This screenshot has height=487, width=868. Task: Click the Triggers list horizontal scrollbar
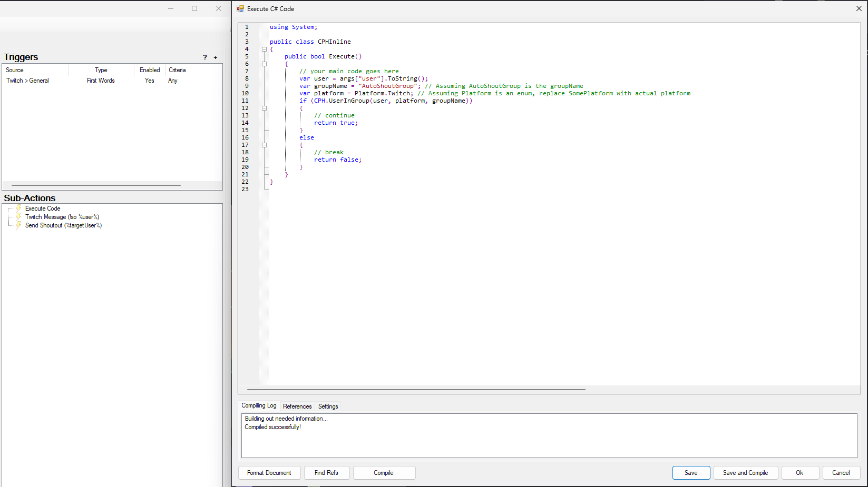point(96,185)
